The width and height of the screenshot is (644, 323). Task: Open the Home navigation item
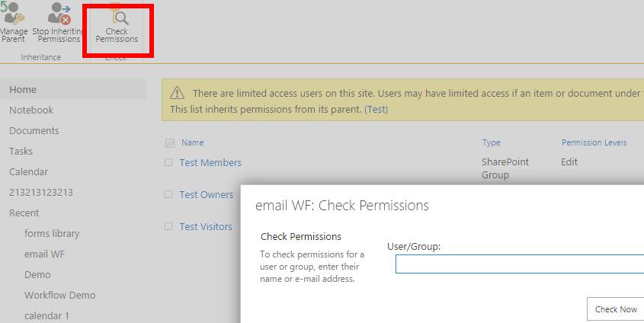coord(23,89)
